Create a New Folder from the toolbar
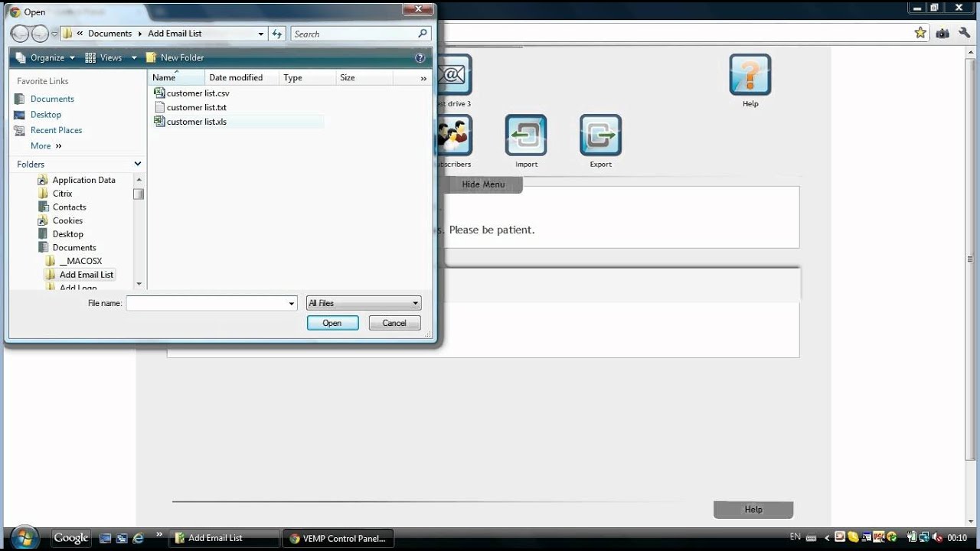980x551 pixels. [x=175, y=57]
